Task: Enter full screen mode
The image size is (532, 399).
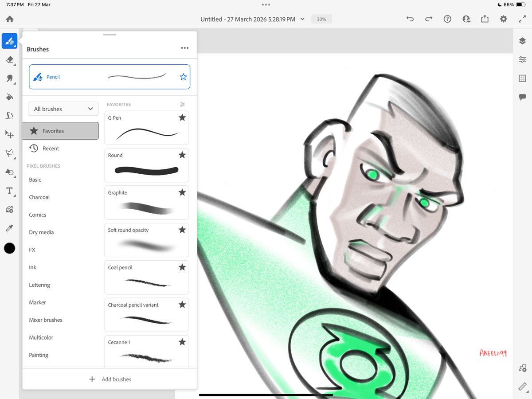Action: coord(522,19)
